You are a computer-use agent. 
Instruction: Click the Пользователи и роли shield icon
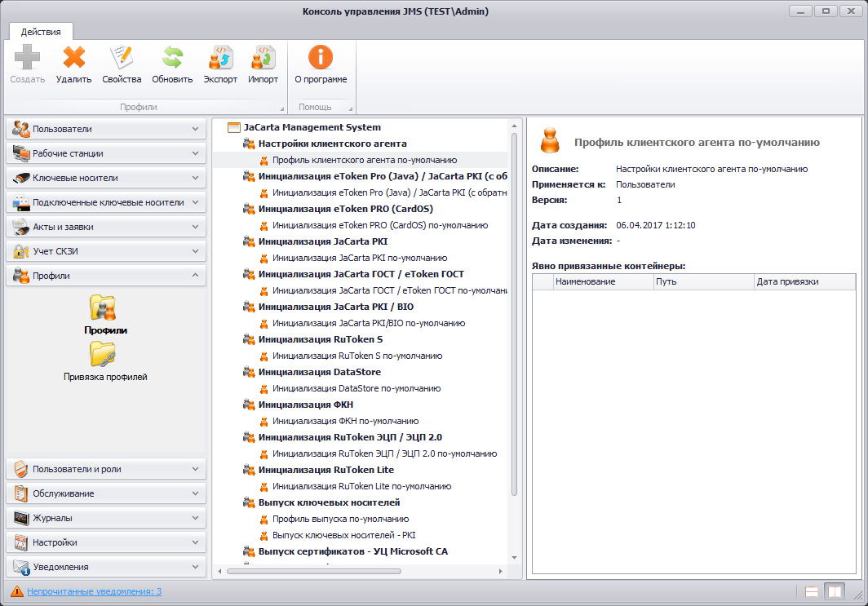[x=21, y=469]
